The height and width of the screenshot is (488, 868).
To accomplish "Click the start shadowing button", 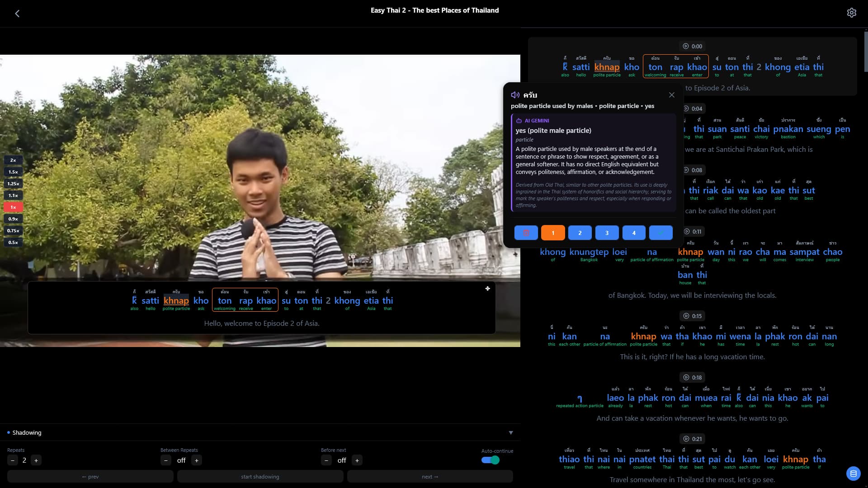I will tap(260, 476).
